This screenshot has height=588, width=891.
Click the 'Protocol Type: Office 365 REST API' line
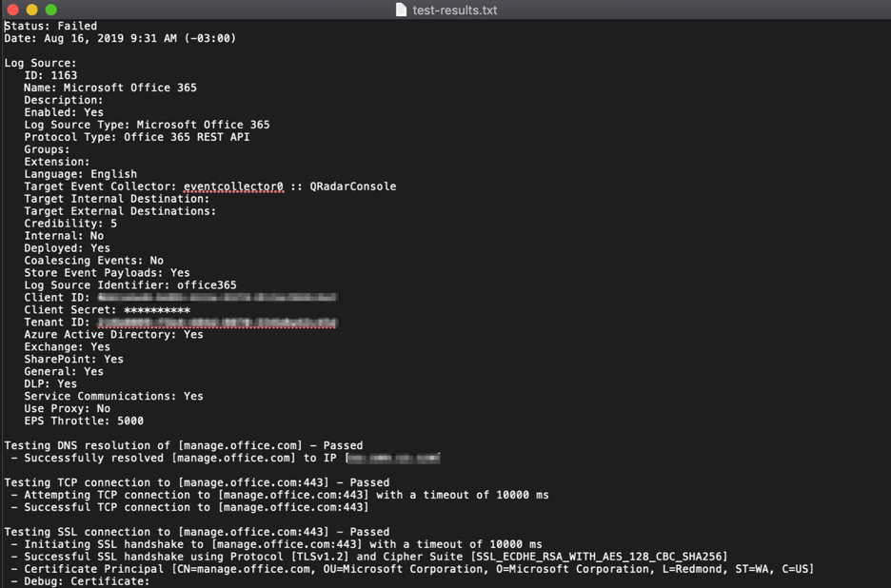(x=137, y=137)
